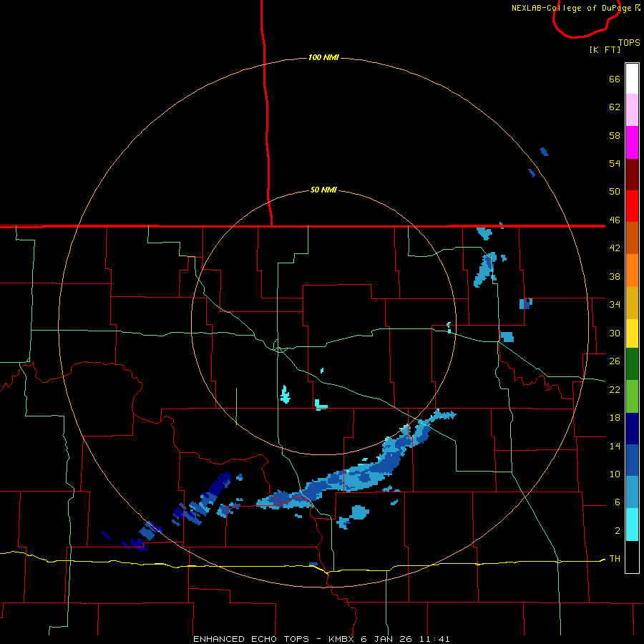Click the 30 legend value

coord(615,333)
